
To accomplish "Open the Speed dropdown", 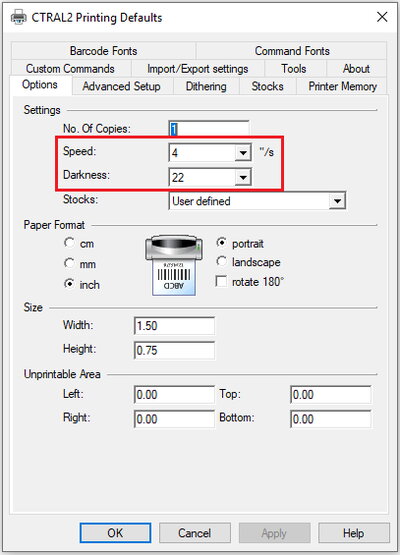I will click(x=243, y=153).
